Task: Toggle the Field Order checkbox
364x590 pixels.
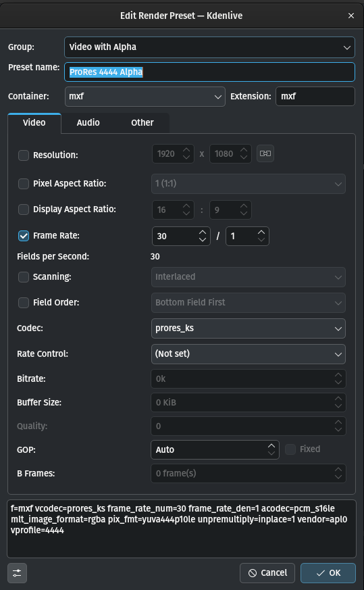Action: [24, 303]
